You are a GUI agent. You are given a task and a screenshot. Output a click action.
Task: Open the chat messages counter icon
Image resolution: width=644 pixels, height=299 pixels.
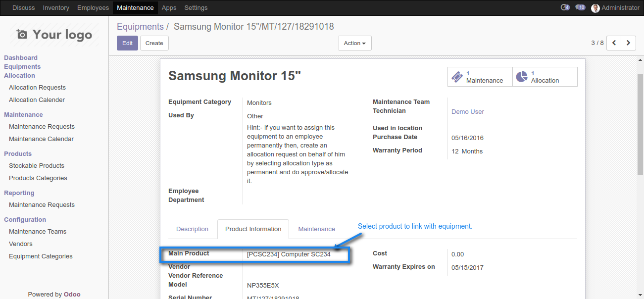pyautogui.click(x=580, y=7)
